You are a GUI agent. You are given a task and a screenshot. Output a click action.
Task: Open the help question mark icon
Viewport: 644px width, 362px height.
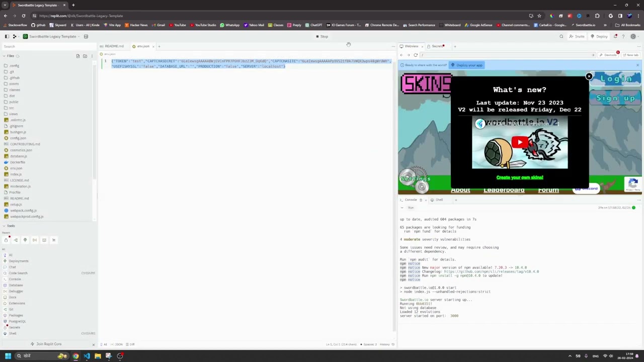click(623, 36)
